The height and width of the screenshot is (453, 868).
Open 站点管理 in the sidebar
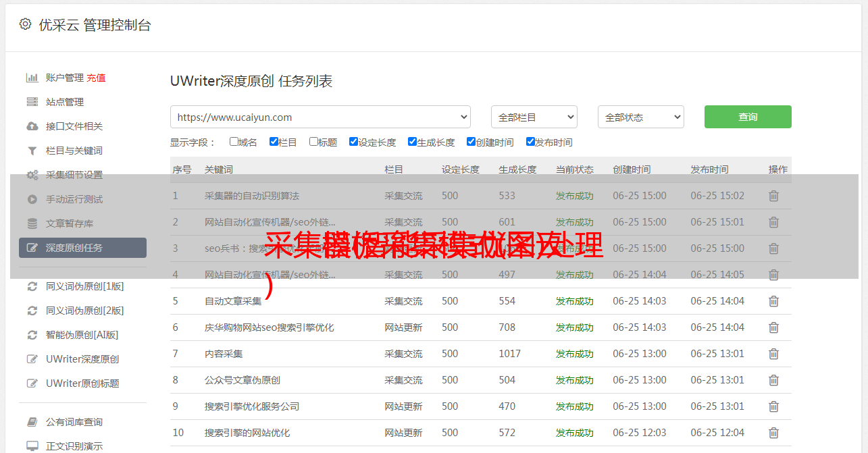click(x=65, y=102)
